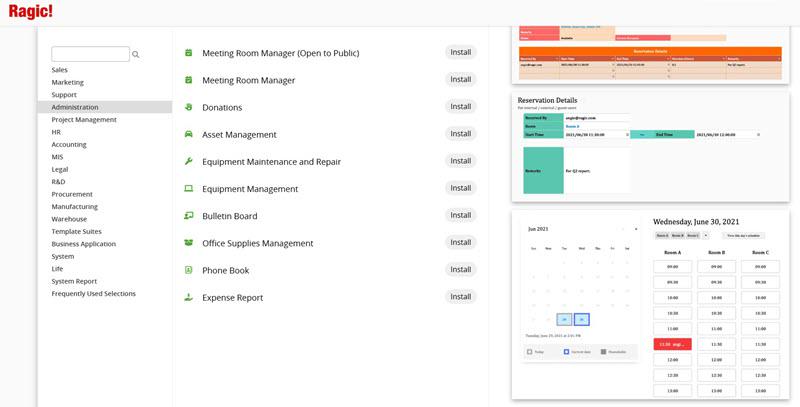800x407 pixels.
Task: Select the Administration category
Action: (105, 107)
